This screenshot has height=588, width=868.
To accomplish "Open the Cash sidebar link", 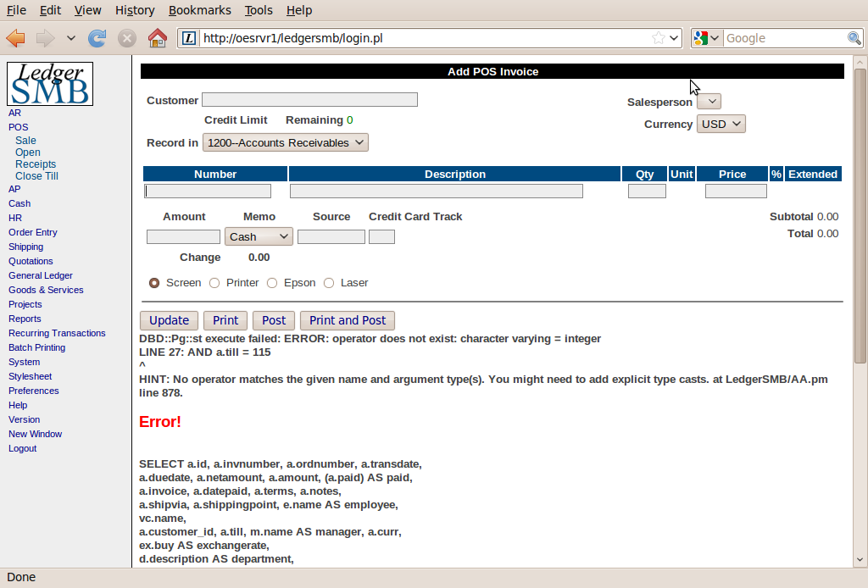I will point(19,203).
